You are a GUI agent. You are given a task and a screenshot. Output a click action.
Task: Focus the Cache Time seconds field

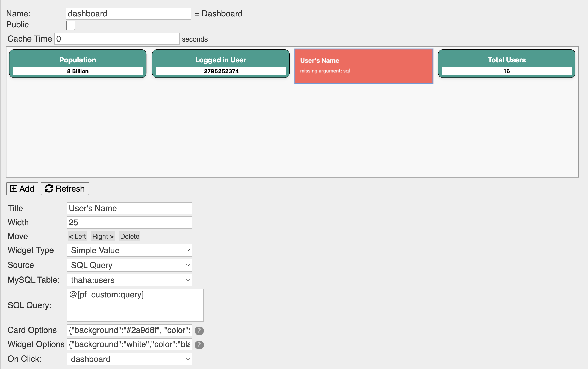point(117,39)
